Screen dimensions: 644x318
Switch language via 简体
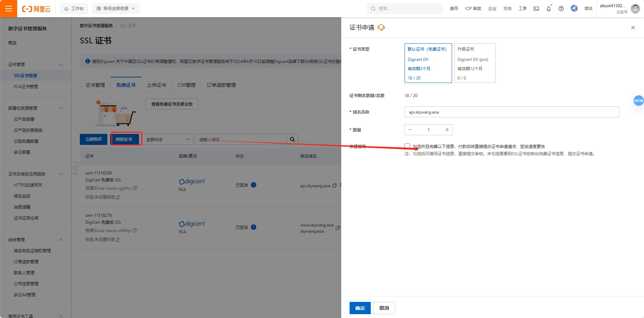589,9
